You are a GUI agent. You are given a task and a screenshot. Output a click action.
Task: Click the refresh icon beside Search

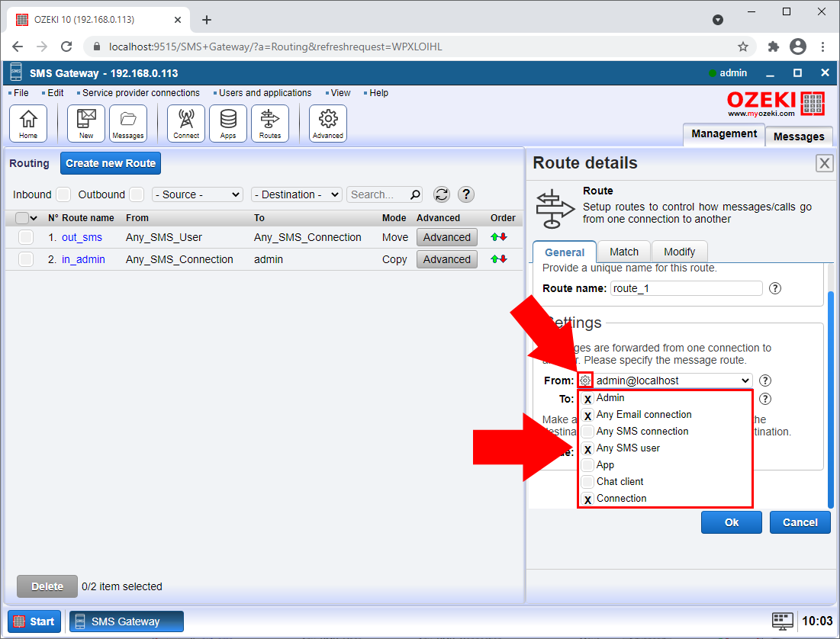[442, 194]
